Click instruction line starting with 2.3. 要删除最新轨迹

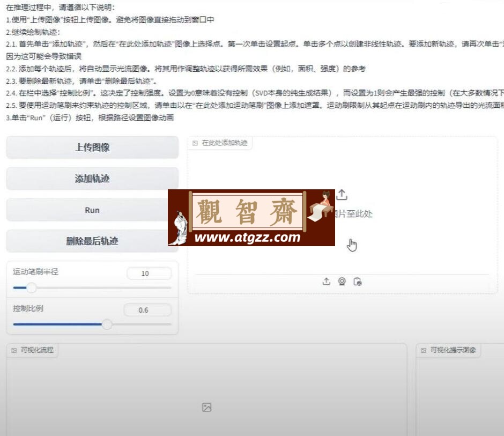pos(81,80)
